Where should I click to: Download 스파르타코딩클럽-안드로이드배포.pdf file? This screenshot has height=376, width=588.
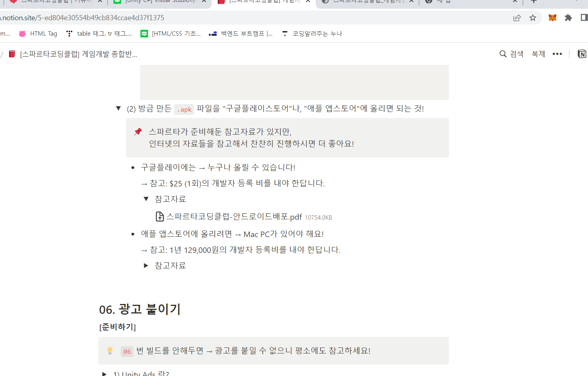[x=234, y=216]
